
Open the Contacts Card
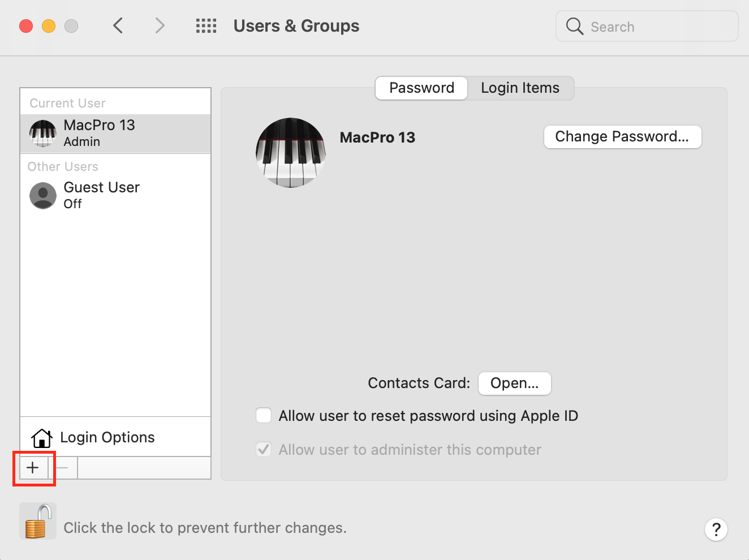point(514,384)
